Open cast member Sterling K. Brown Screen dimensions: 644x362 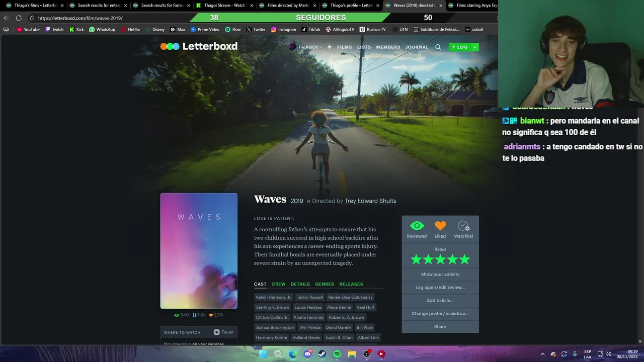point(273,307)
